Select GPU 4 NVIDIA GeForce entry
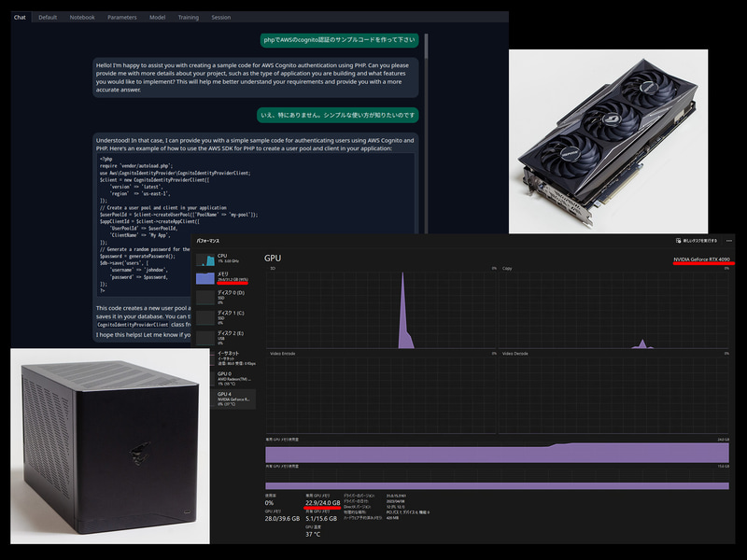Viewport: 747px width, 560px height. point(233,399)
